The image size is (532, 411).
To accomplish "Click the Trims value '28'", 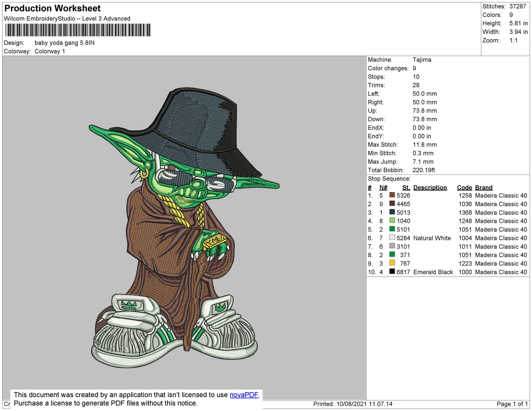I will [416, 85].
